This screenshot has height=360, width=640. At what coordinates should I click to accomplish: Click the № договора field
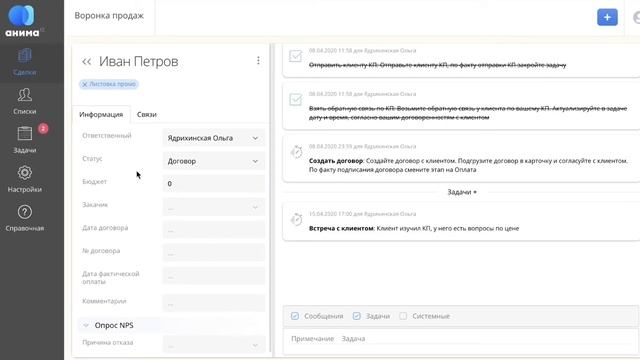tap(213, 253)
